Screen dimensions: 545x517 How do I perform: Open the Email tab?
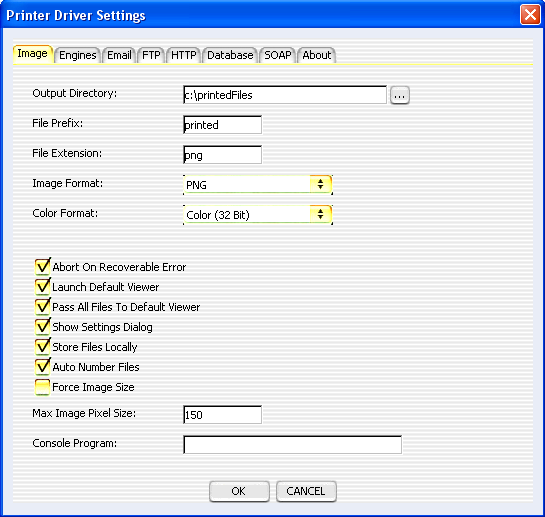pos(119,55)
